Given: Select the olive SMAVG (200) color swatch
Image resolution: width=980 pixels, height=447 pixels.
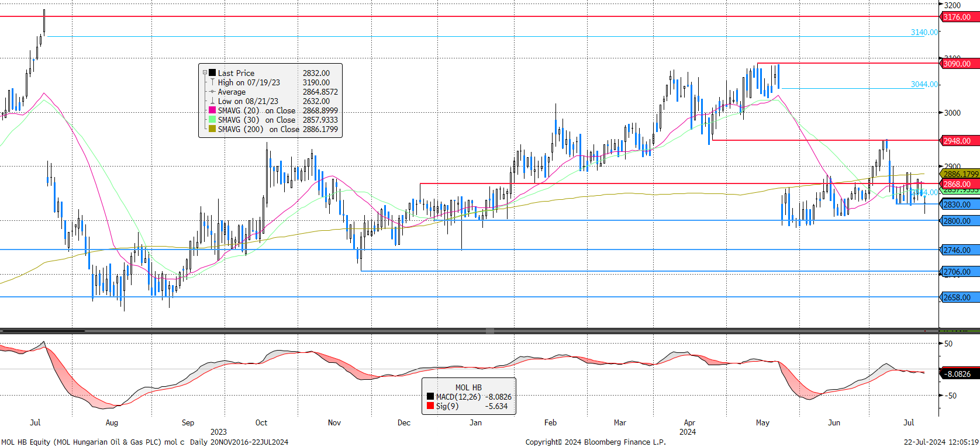Looking at the screenshot, I should (212, 129).
